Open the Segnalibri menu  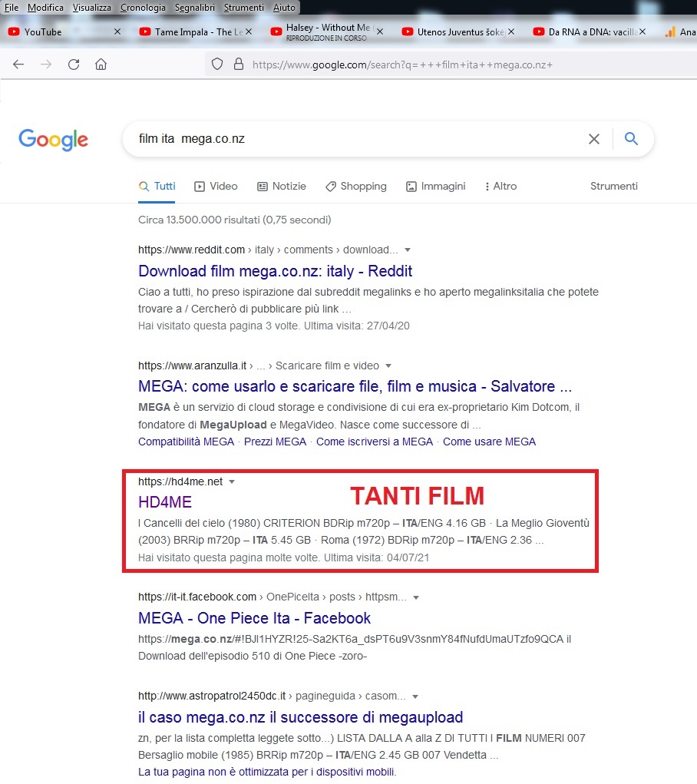click(195, 8)
